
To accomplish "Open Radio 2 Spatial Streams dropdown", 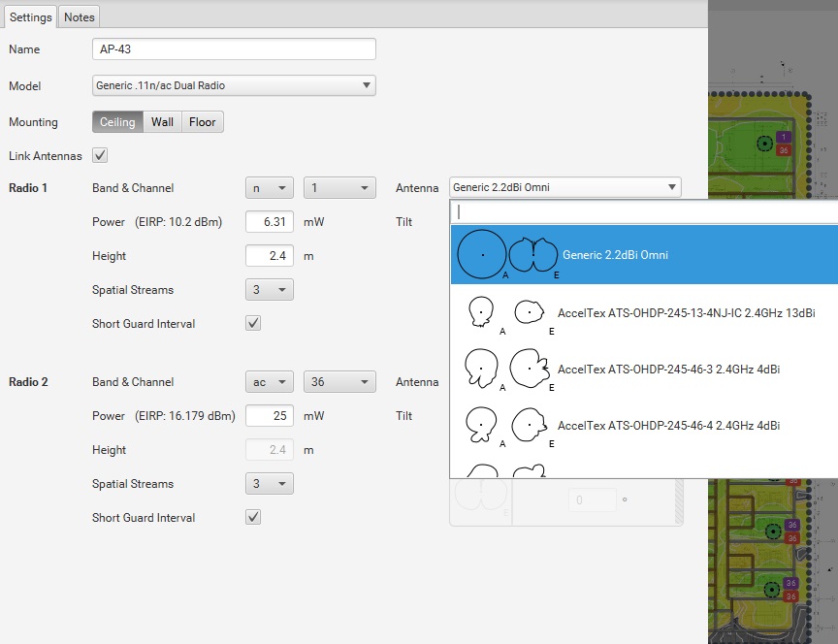I will [x=270, y=484].
